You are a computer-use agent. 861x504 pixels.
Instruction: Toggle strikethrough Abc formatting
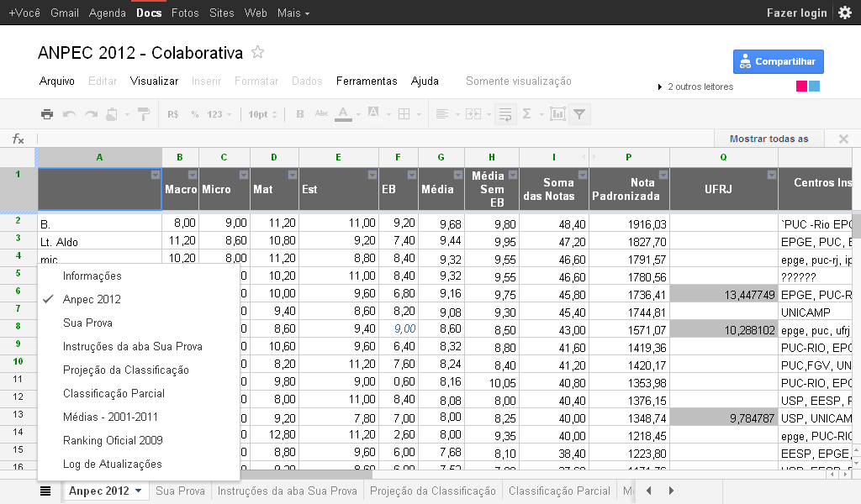(x=322, y=113)
